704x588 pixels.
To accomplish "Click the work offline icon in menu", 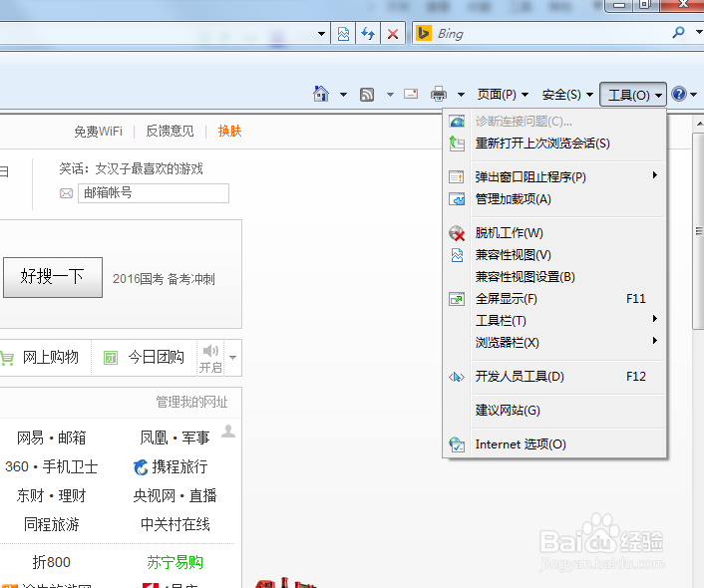I will (x=457, y=233).
